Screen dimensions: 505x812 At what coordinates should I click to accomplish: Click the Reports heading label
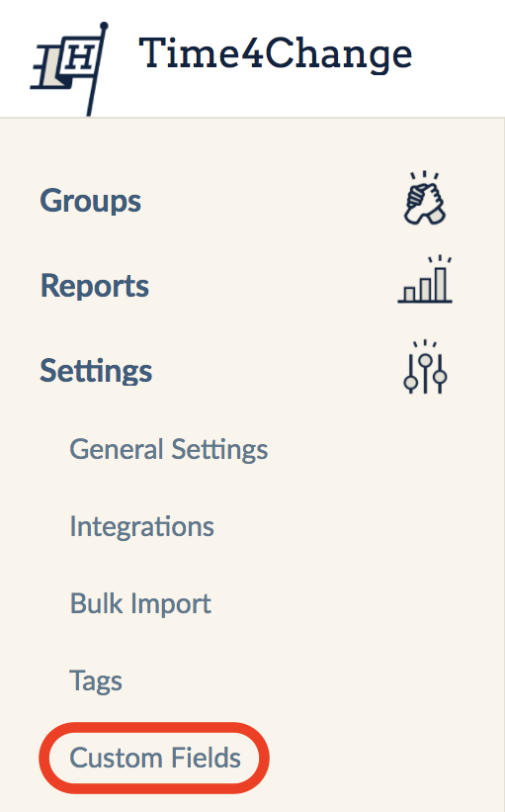(x=95, y=286)
